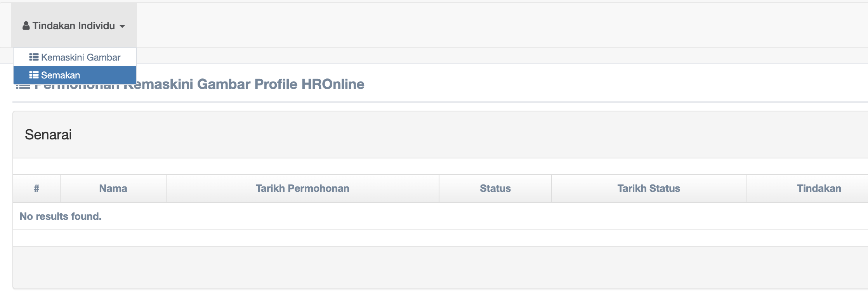Select the Status column header
This screenshot has width=868, height=292.
tap(495, 188)
